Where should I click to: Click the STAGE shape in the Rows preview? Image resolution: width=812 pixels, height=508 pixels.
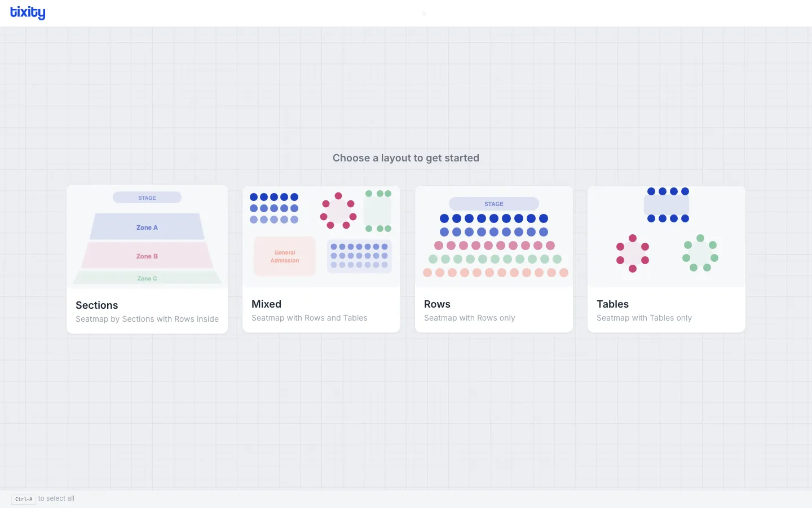click(493, 204)
